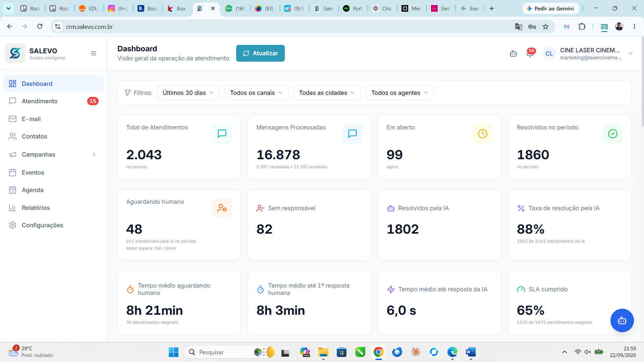The height and width of the screenshot is (362, 644).
Task: Select the Dashboard sidebar item
Action: [x=53, y=83]
